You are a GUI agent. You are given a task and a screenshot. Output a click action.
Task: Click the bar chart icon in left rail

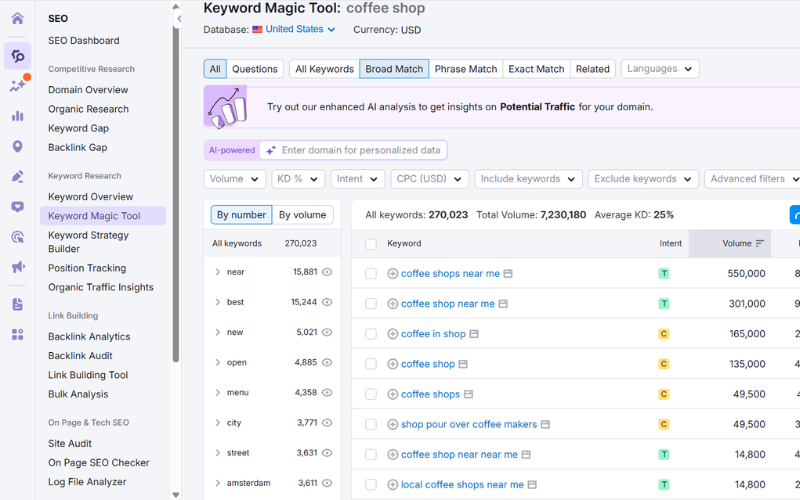[17, 116]
